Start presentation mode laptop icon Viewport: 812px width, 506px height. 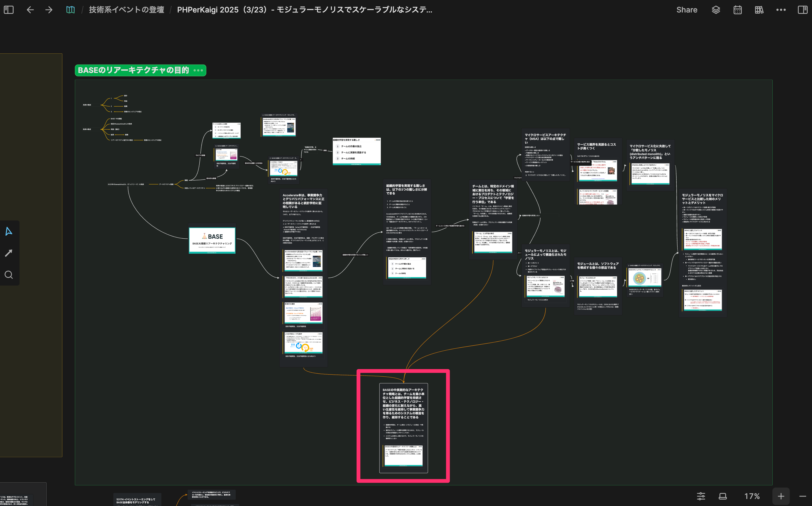[x=723, y=496]
